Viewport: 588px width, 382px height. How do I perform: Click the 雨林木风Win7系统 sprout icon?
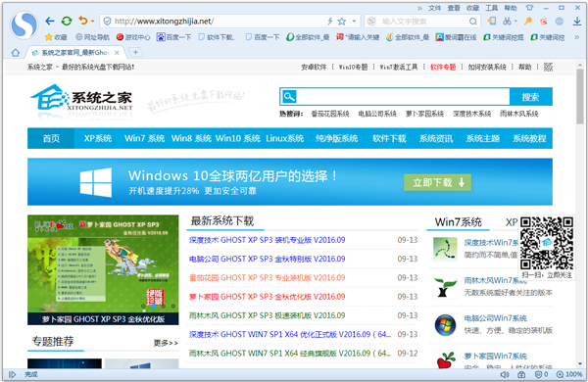[445, 287]
